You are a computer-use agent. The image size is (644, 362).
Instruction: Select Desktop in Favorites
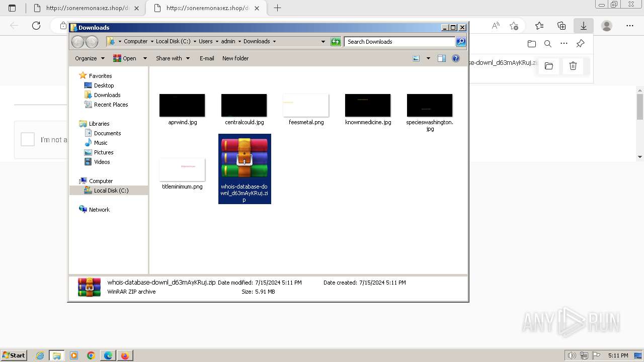[104, 85]
